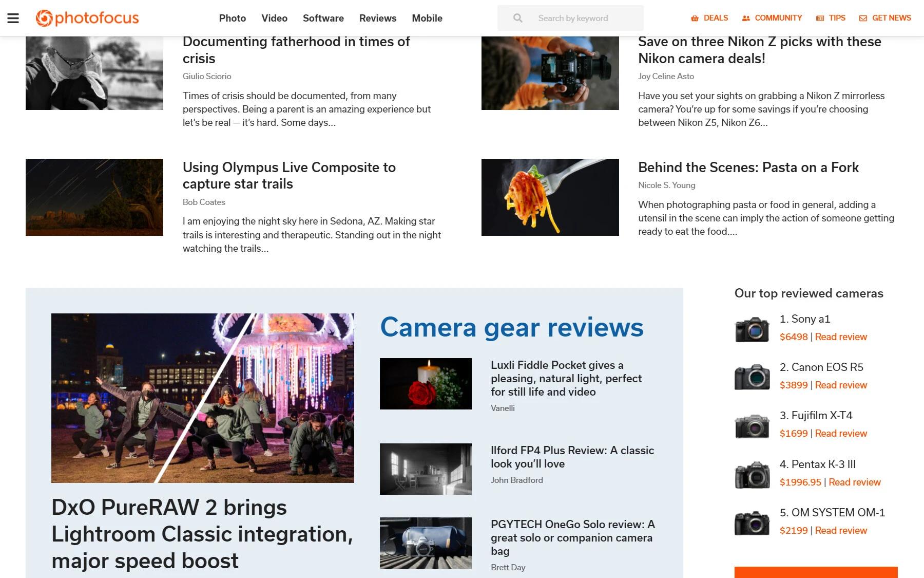
Task: Open the DxO PureRAW 2 headline
Action: 202,534
